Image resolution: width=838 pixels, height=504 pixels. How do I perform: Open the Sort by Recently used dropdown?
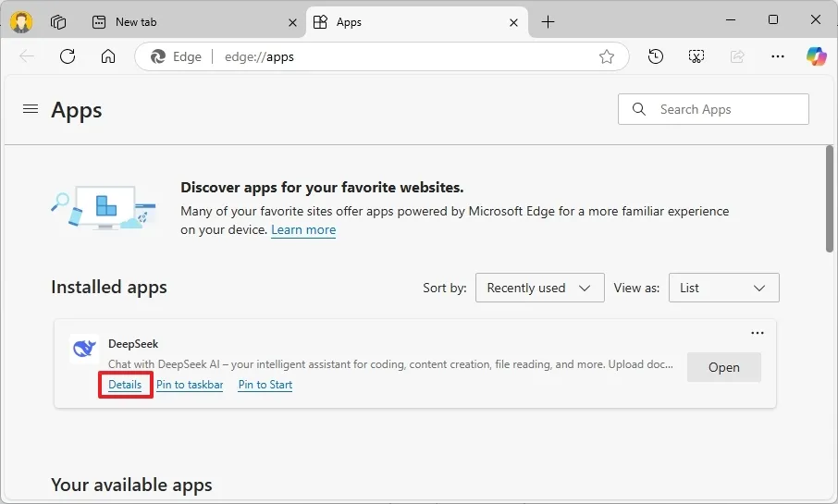pyautogui.click(x=540, y=288)
